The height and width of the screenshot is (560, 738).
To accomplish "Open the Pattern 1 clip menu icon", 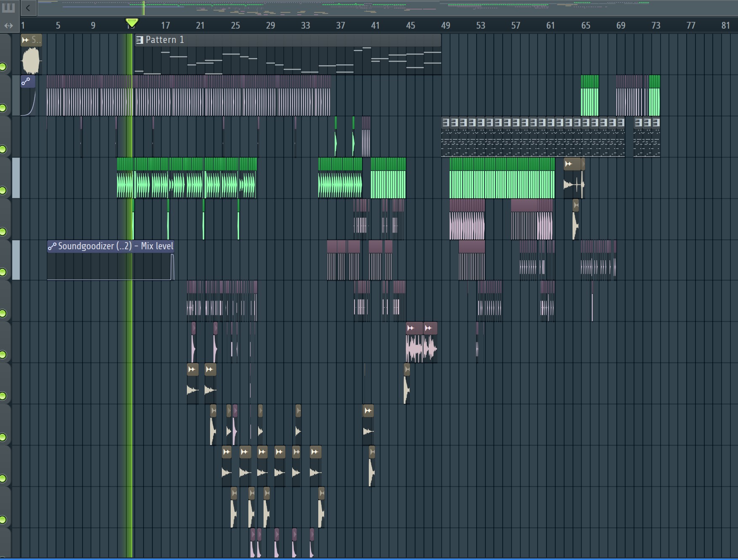I will coord(140,40).
